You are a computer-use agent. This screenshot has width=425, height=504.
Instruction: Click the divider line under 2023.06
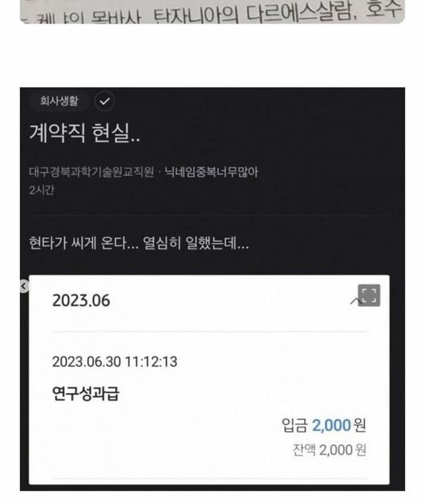point(209,331)
